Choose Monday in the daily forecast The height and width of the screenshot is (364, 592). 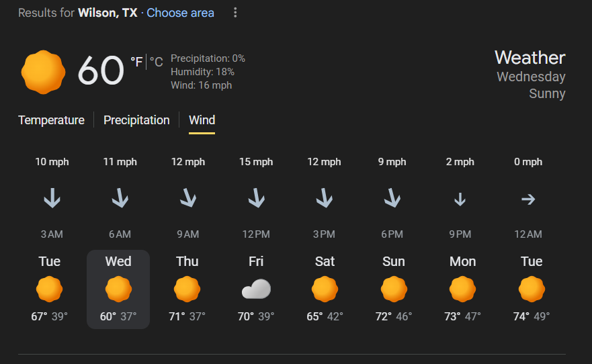point(462,289)
